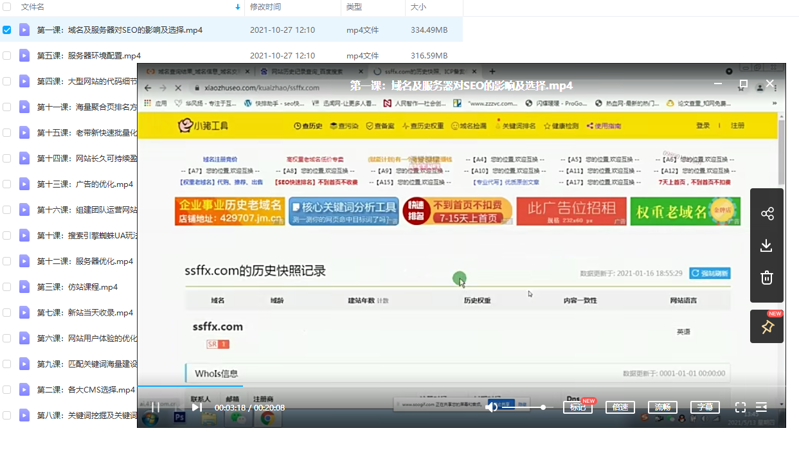
Task: Click the mp4文件 type cell of 第五课
Action: click(362, 56)
